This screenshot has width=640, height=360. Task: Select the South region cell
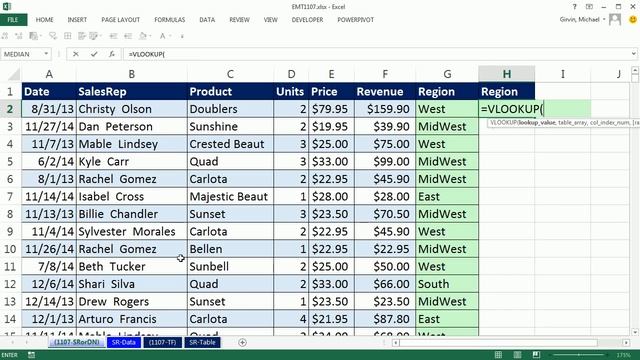point(447,284)
